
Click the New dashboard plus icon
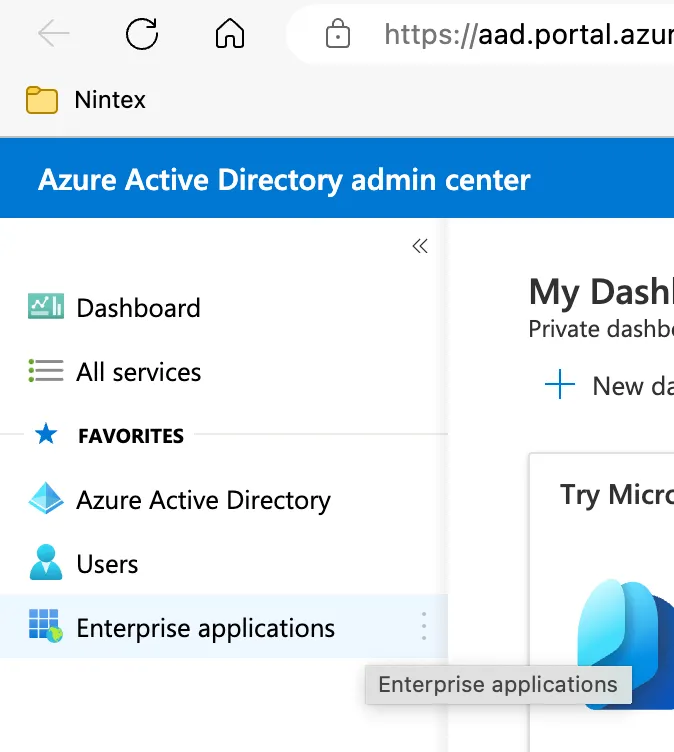coord(560,384)
